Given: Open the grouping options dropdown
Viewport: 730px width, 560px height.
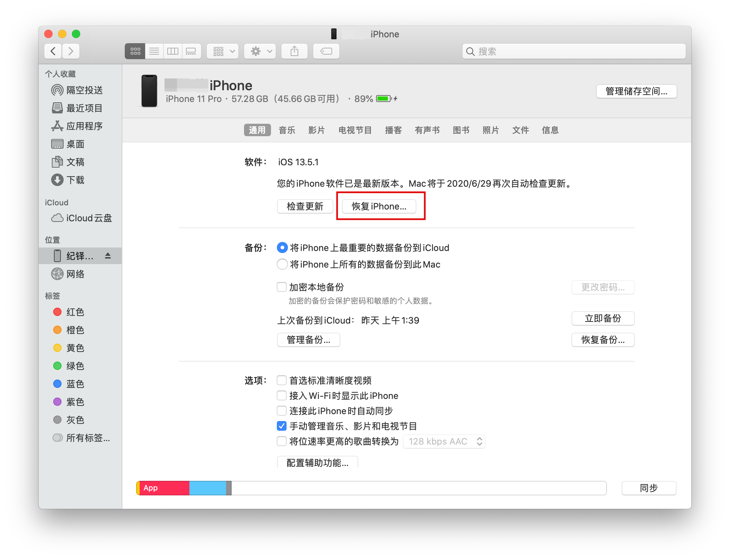Looking at the screenshot, I should point(222,51).
